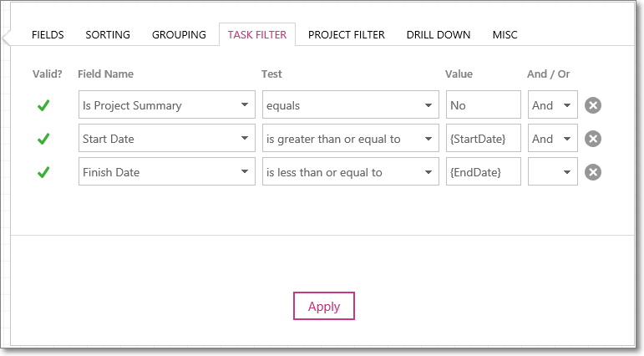644x356 pixels.
Task: Open the Finish Date field name dropdown
Action: 167,171
